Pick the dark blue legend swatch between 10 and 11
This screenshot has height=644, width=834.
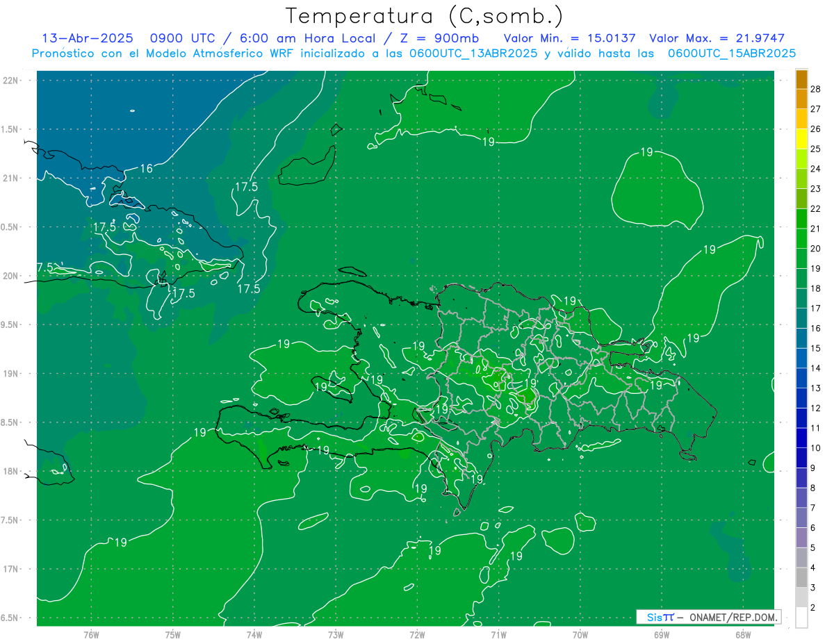(x=801, y=438)
